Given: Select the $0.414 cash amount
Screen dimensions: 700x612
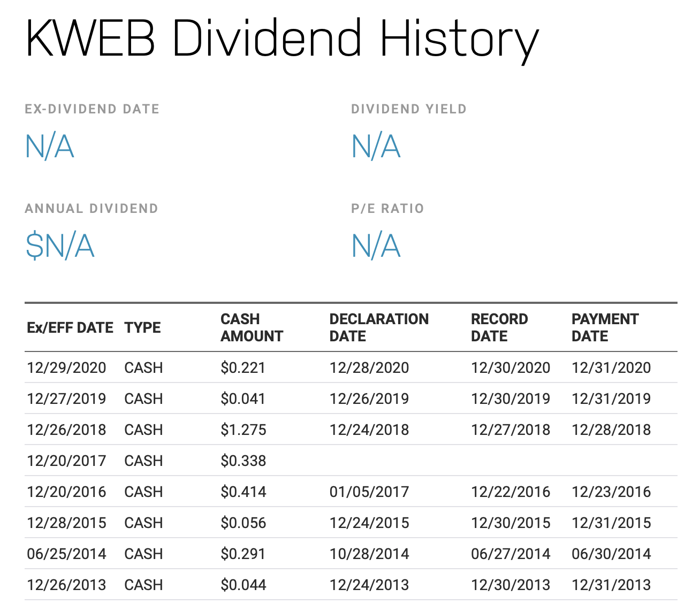Looking at the screenshot, I should 244,492.
